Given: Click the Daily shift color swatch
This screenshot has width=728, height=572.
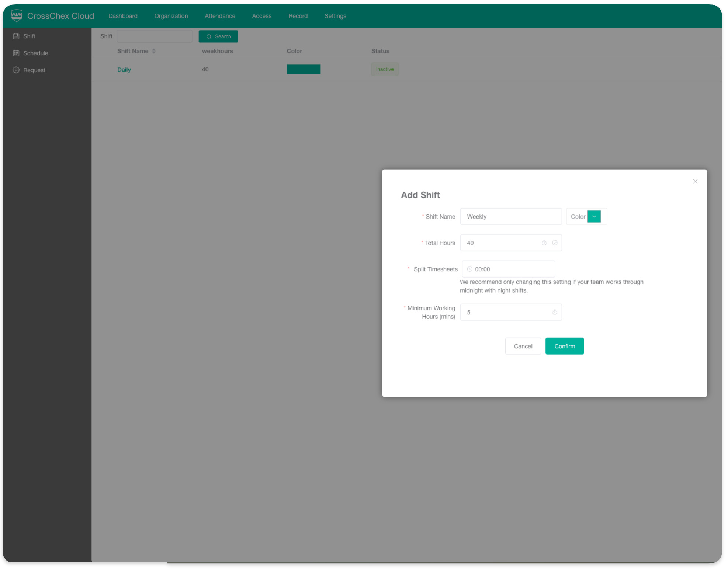Looking at the screenshot, I should click(303, 70).
